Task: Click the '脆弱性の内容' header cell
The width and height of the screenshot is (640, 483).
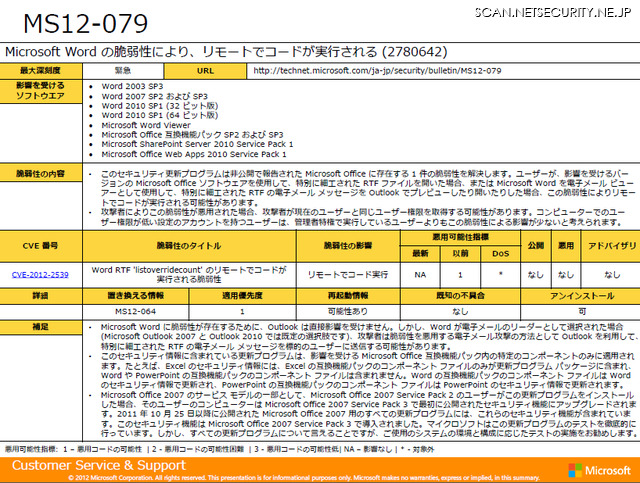Action: coord(41,174)
